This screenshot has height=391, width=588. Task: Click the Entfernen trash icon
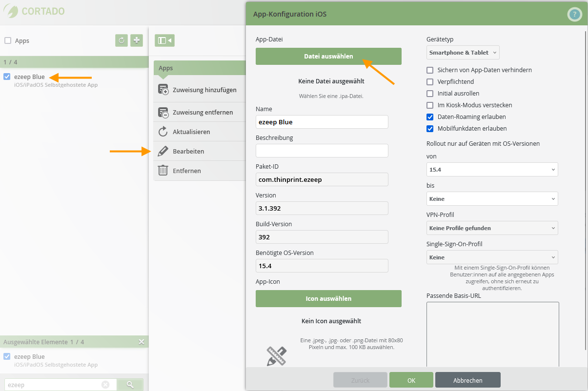(x=163, y=171)
